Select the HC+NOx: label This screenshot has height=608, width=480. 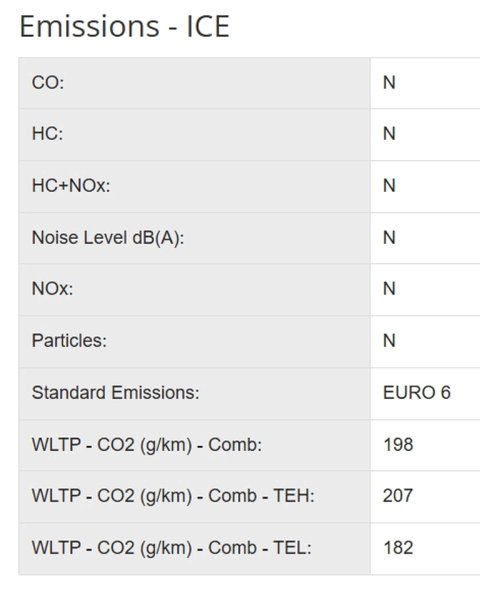tap(71, 186)
